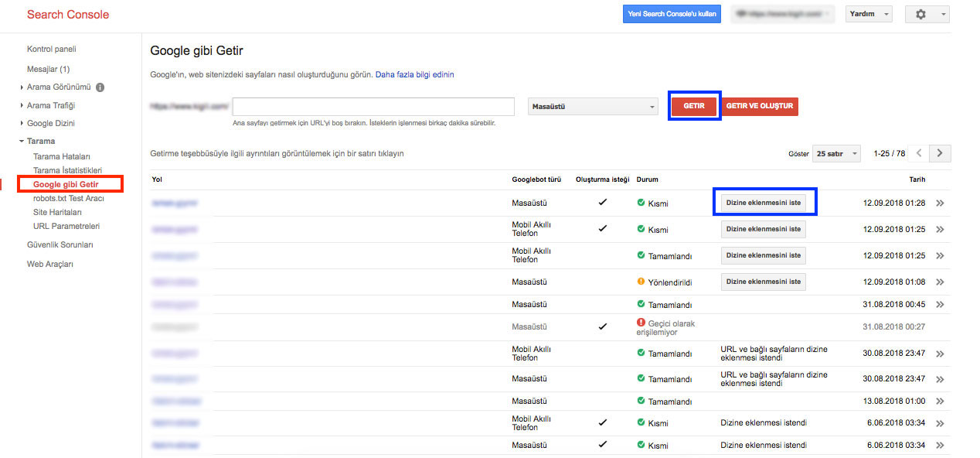Image resolution: width=980 pixels, height=458 pixels.
Task: Select Google gibi Getir in the sidebar
Action: pyautogui.click(x=66, y=184)
